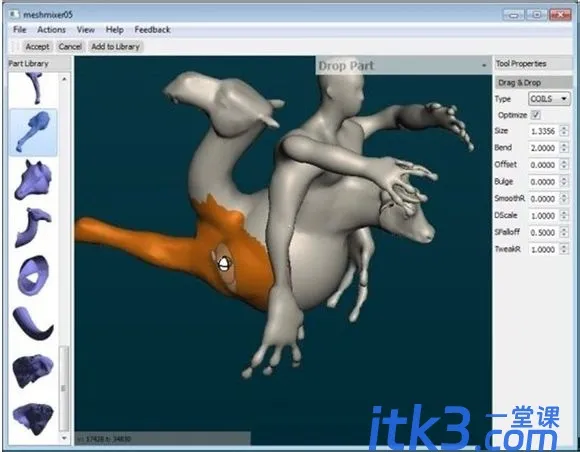580x452 pixels.
Task: Decrease SmoothR with its down spinner arrow
Action: click(564, 202)
